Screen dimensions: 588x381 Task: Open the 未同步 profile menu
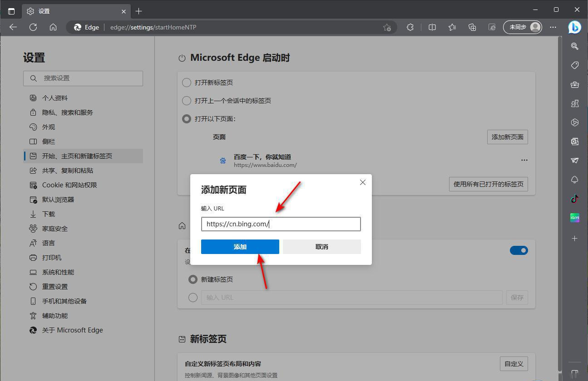(522, 27)
